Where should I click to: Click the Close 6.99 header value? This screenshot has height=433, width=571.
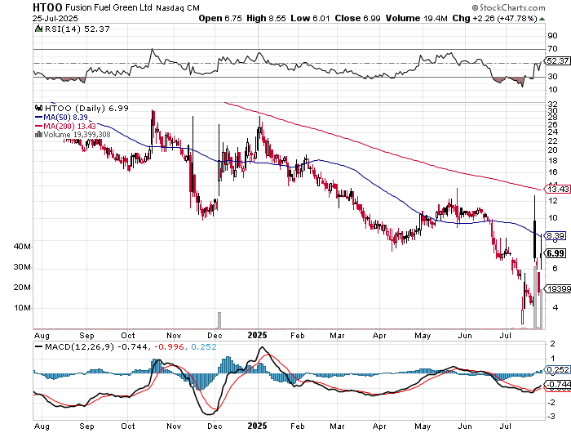click(x=358, y=18)
